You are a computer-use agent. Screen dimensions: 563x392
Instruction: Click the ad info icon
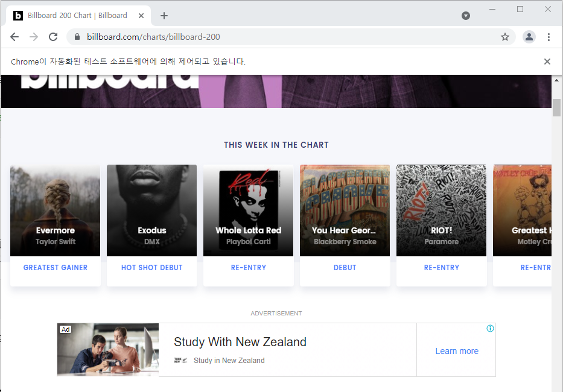point(490,329)
